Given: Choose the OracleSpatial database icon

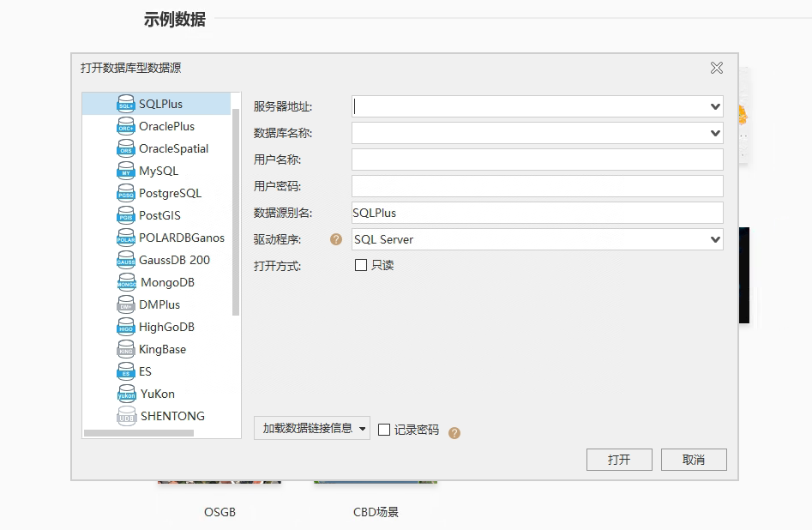Looking at the screenshot, I should click(x=126, y=148).
